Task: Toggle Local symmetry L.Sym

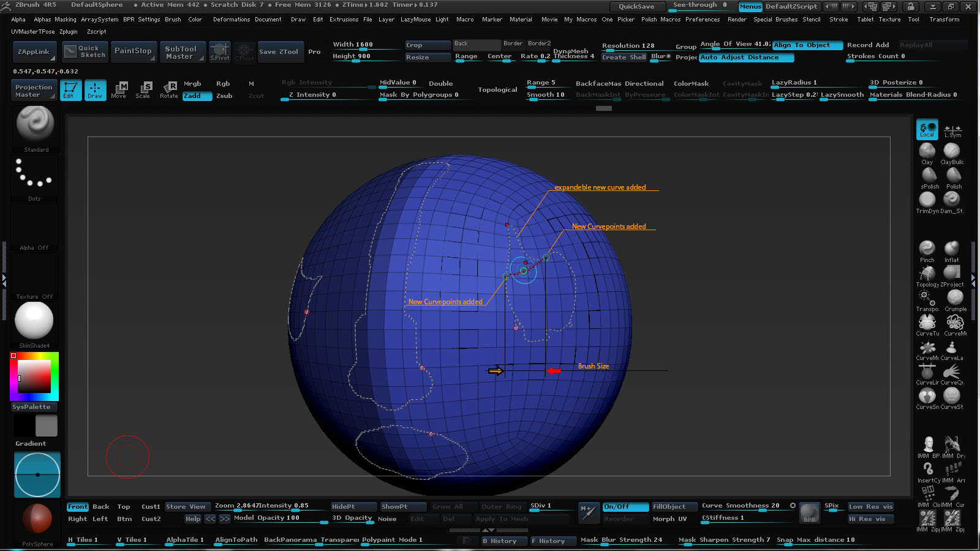Action: [952, 130]
